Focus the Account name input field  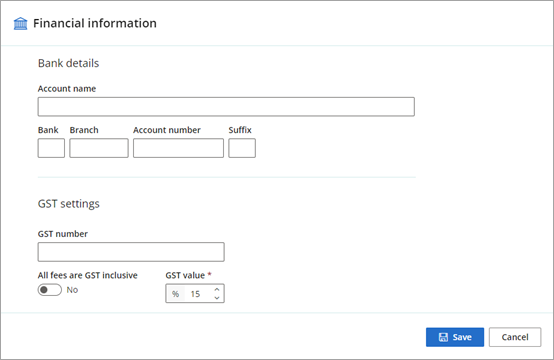(226, 107)
